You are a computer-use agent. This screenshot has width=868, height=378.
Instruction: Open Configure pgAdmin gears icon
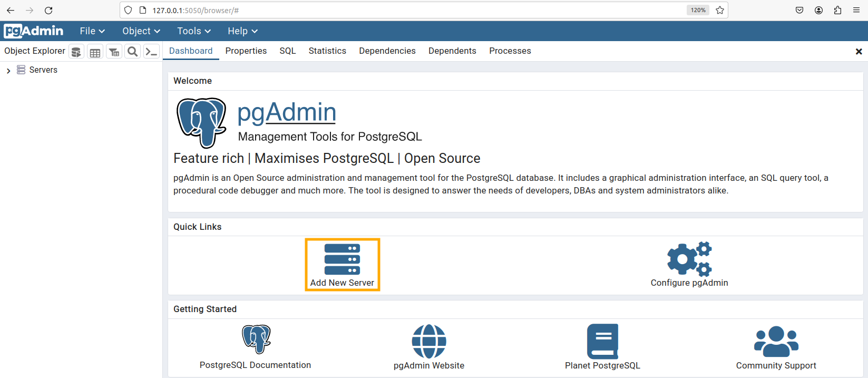689,259
